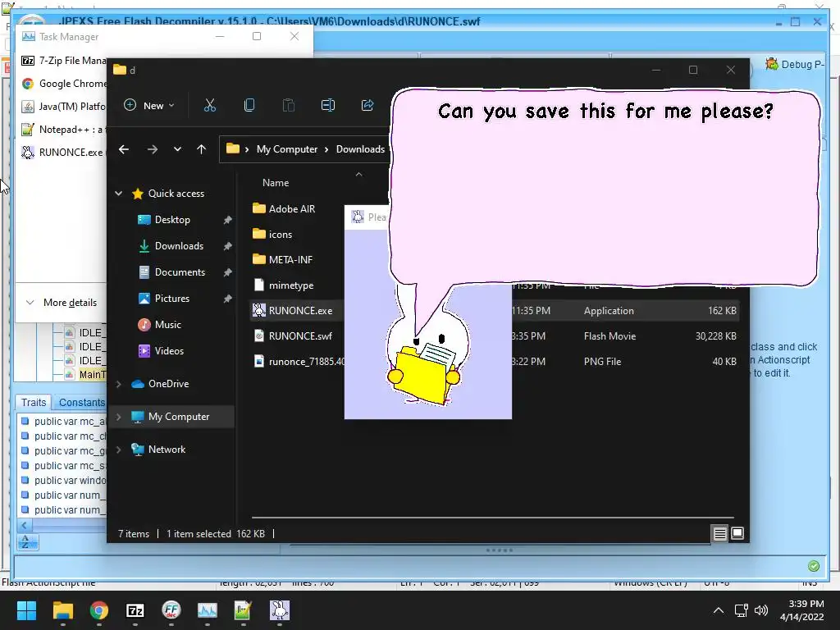Open recent locations chevron in Explorer
Viewport: 840px width, 630px height.
tap(177, 149)
